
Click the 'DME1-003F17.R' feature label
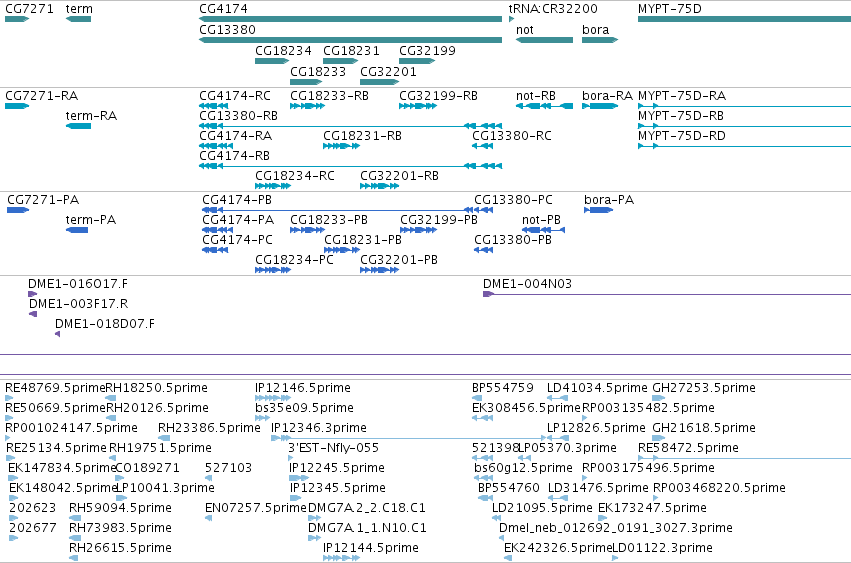(79, 303)
